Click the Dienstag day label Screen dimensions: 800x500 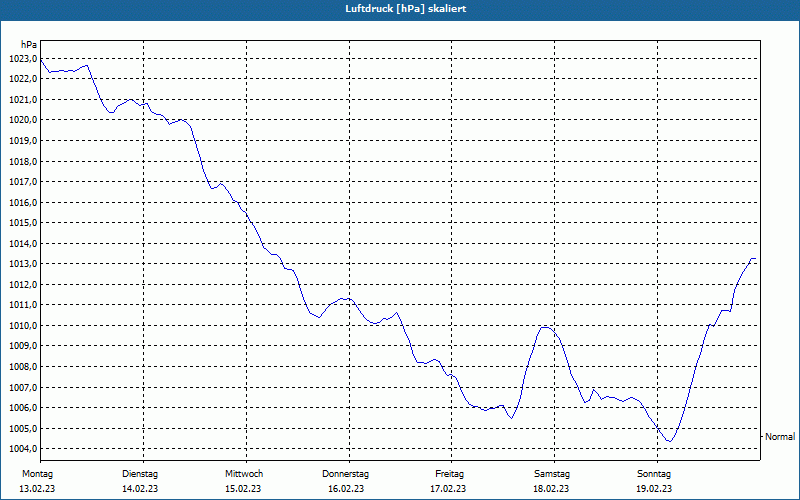(140, 474)
